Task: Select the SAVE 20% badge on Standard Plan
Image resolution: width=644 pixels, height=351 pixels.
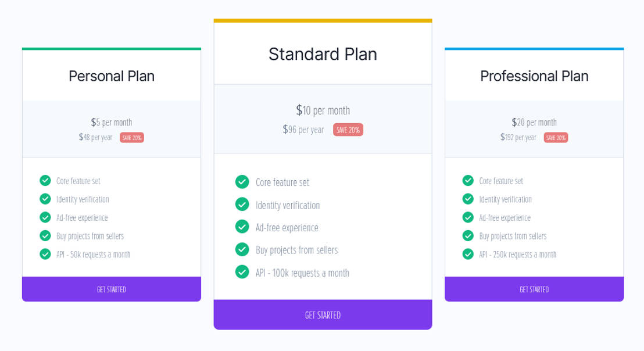Action: coord(348,130)
